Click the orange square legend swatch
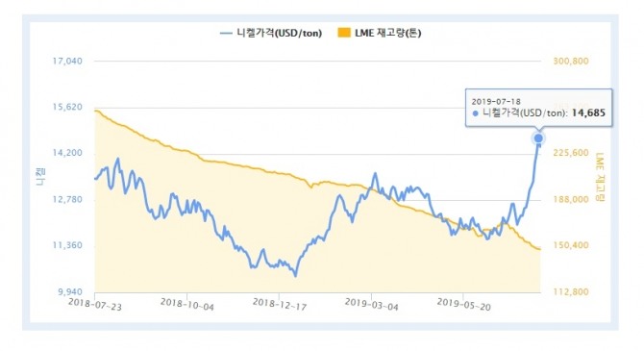The height and width of the screenshot is (351, 644). click(x=344, y=33)
